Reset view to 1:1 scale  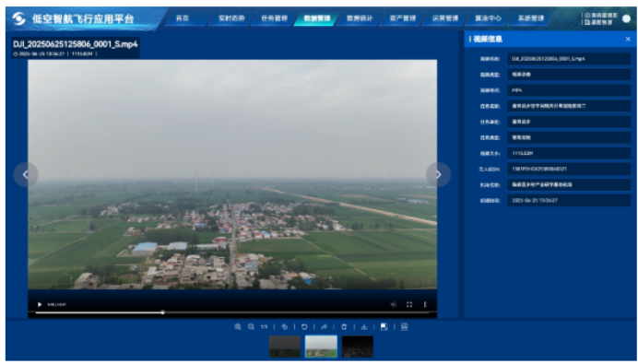click(264, 326)
